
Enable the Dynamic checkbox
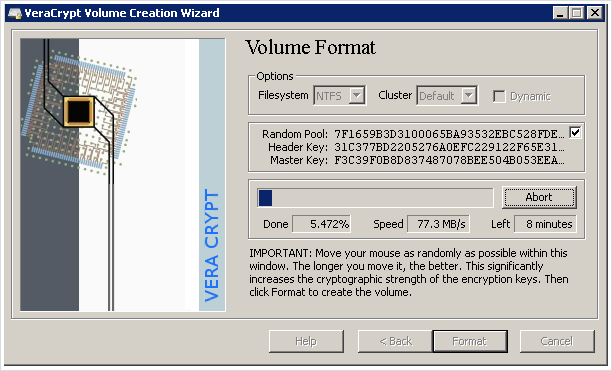pyautogui.click(x=499, y=96)
